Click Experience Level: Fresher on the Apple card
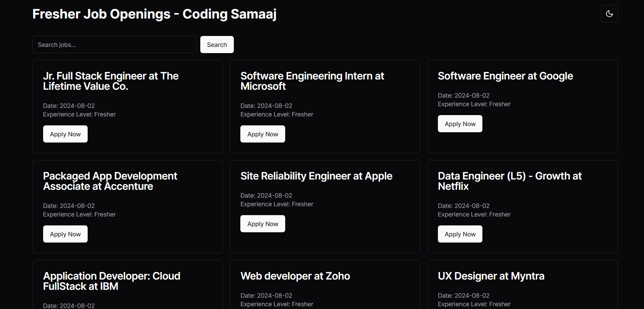Image resolution: width=644 pixels, height=309 pixels. click(277, 204)
